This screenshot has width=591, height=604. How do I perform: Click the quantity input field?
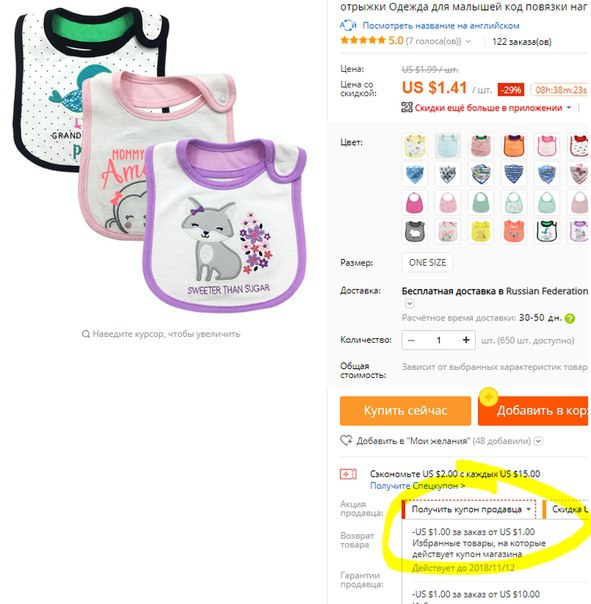pyautogui.click(x=438, y=340)
